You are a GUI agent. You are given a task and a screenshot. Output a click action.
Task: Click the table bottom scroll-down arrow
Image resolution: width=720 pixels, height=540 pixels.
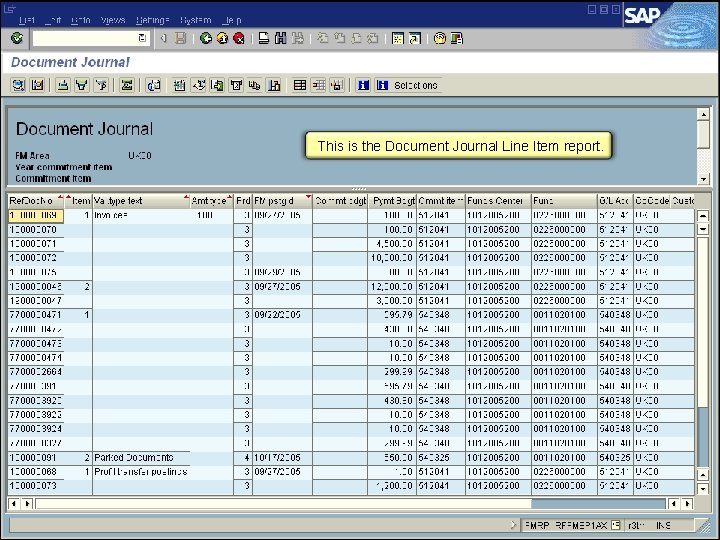pos(703,489)
